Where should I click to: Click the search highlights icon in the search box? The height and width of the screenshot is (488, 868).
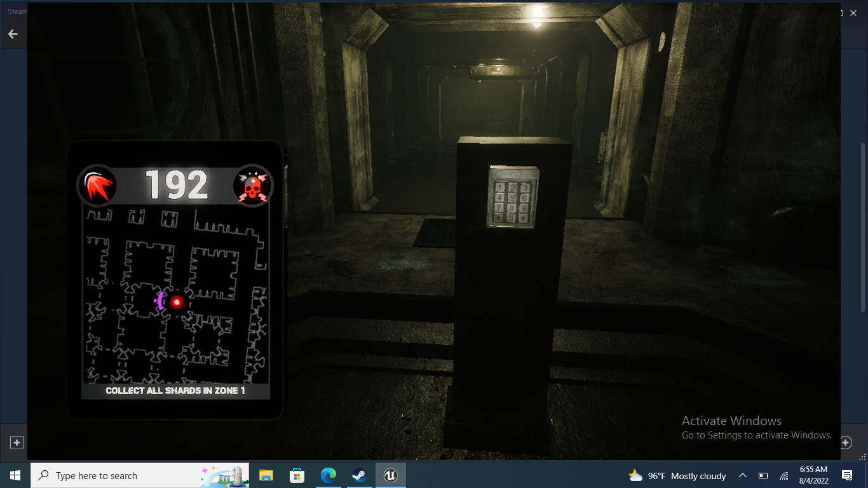(x=225, y=476)
